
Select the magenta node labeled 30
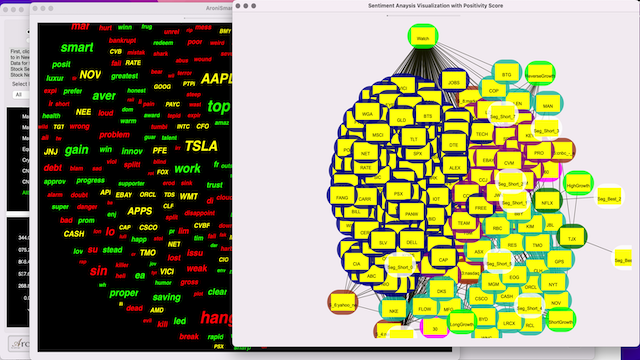tap(435, 327)
